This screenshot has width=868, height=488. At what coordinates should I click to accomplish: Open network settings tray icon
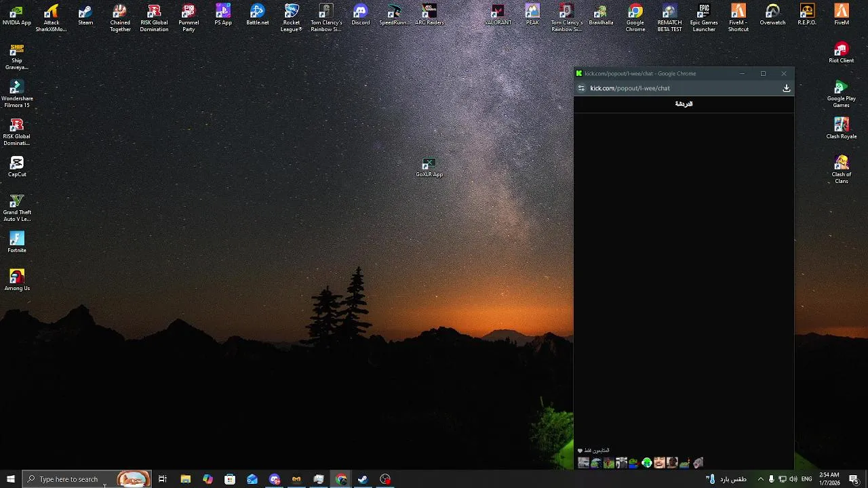click(x=782, y=479)
